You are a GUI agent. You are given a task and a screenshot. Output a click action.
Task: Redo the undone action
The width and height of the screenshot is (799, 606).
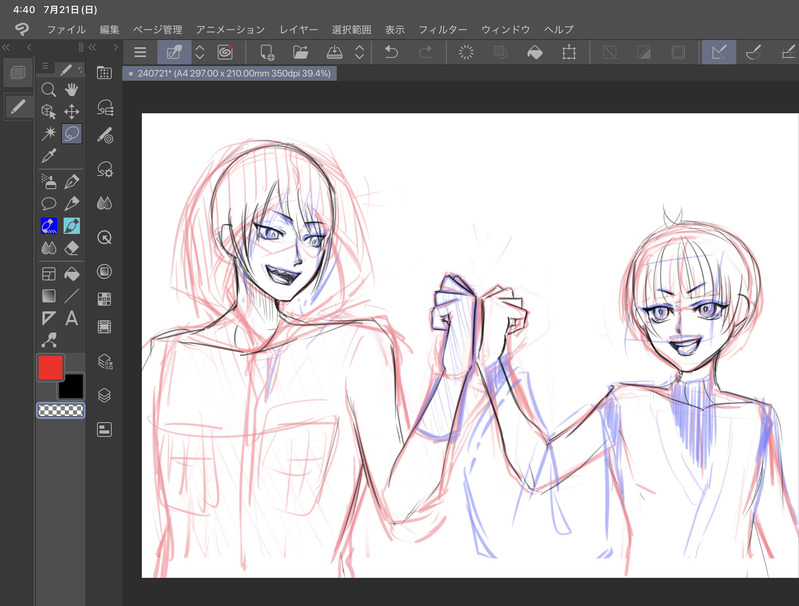(x=425, y=52)
